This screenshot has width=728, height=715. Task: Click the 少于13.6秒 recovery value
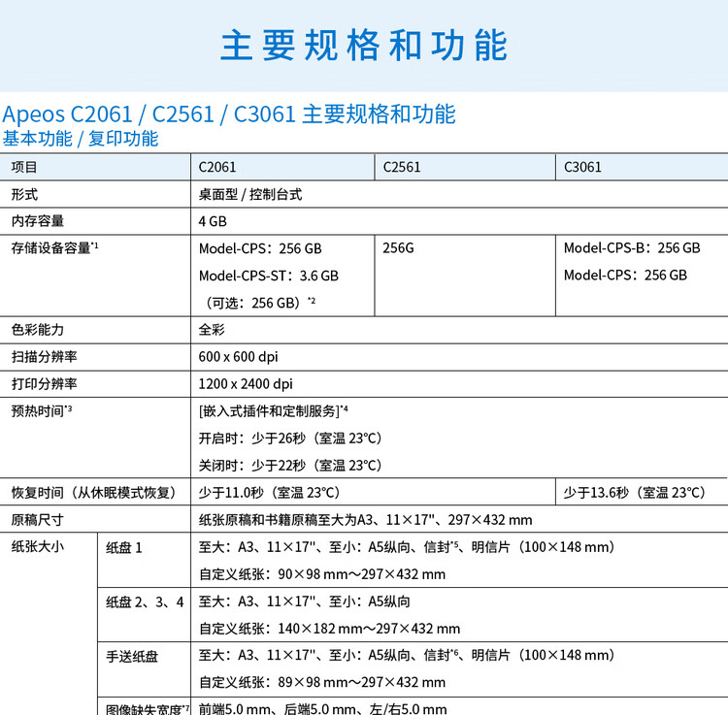click(635, 493)
